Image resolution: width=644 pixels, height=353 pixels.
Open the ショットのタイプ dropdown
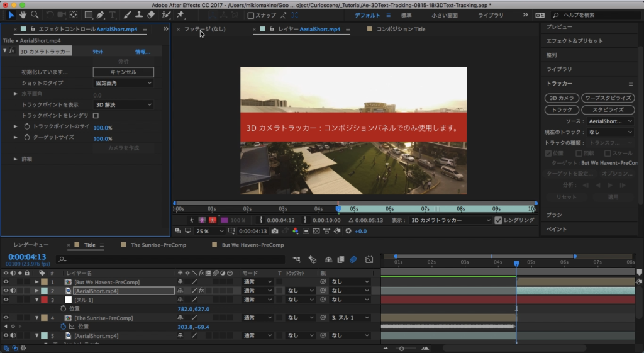(123, 83)
